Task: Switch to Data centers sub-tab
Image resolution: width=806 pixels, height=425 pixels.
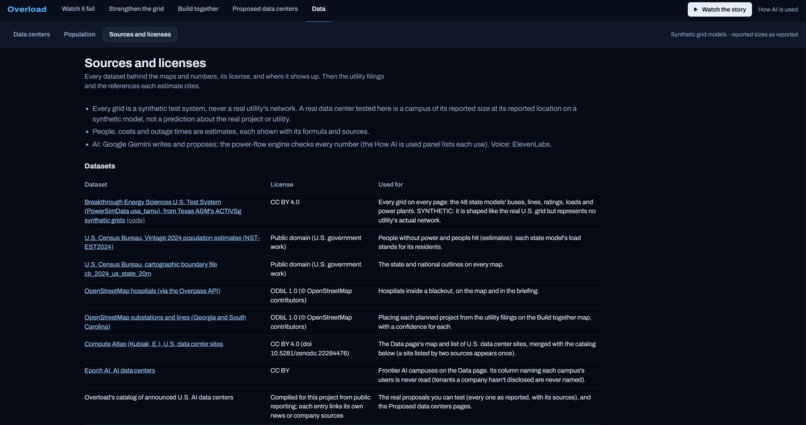Action: pos(32,34)
